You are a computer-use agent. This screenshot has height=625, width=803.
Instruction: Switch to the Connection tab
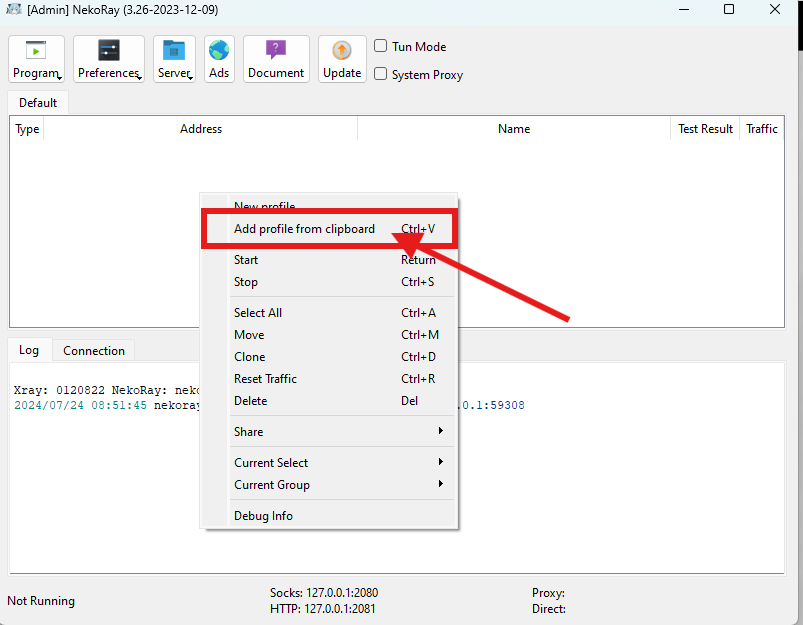click(x=94, y=350)
